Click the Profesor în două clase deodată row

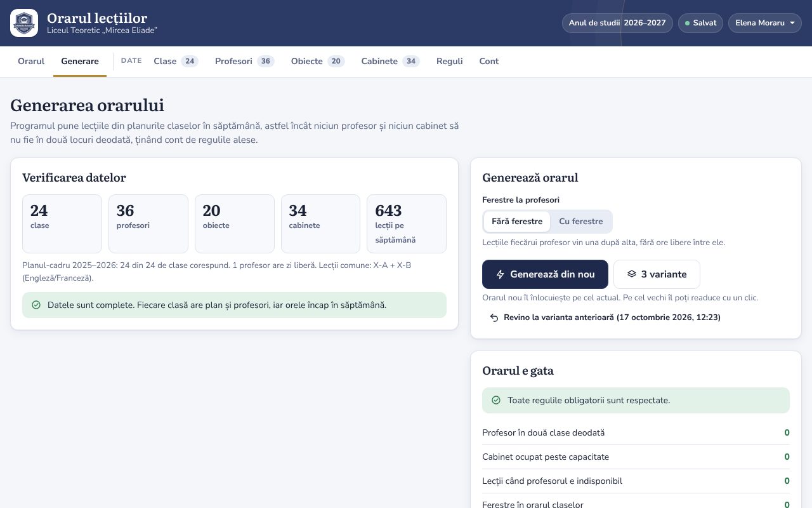point(636,433)
